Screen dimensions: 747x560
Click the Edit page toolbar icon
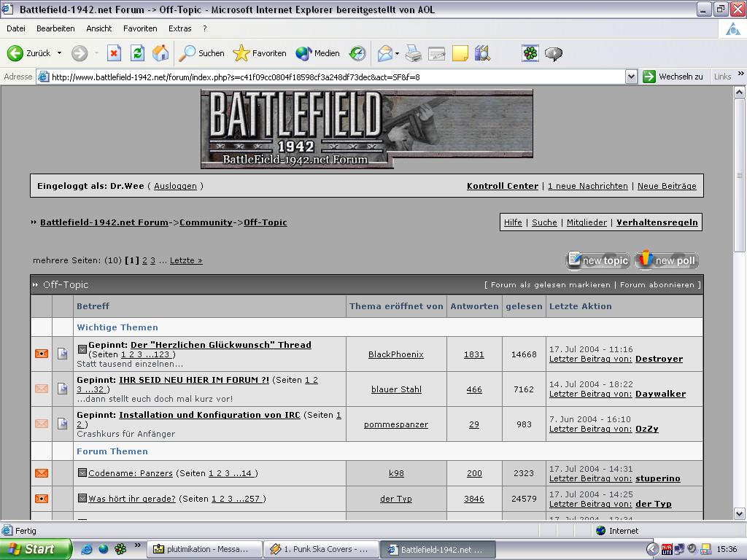click(436, 53)
